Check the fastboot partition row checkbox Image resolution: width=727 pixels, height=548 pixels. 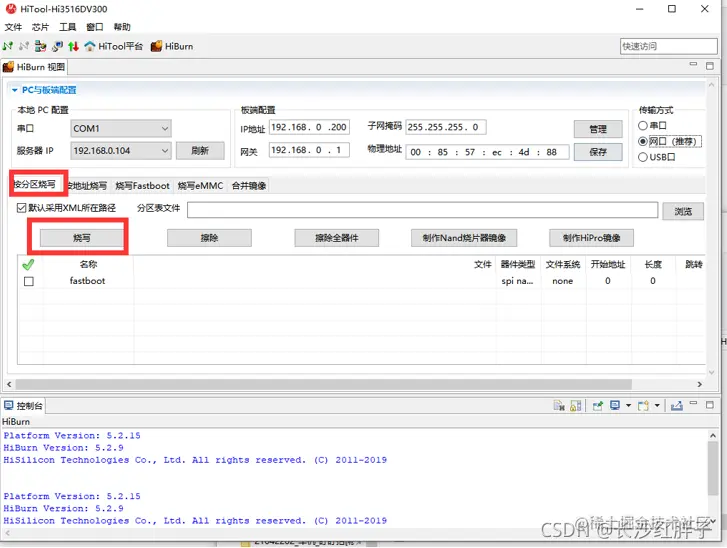pyautogui.click(x=29, y=281)
